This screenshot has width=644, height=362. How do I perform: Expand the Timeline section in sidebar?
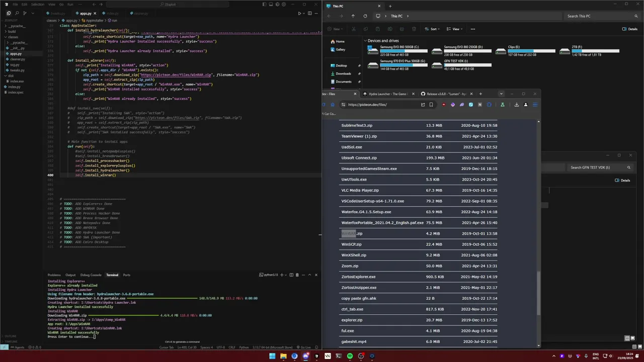tap(11, 341)
